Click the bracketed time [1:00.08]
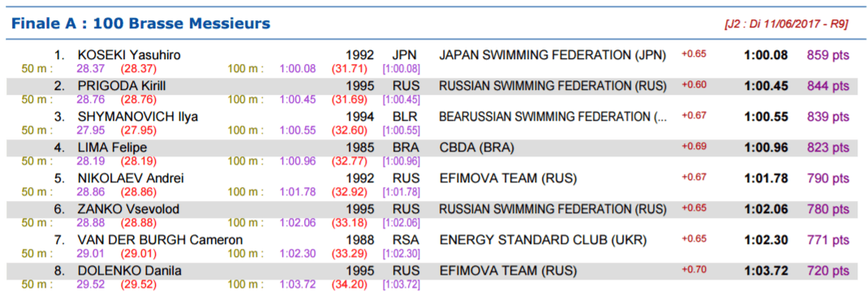 click(x=402, y=69)
